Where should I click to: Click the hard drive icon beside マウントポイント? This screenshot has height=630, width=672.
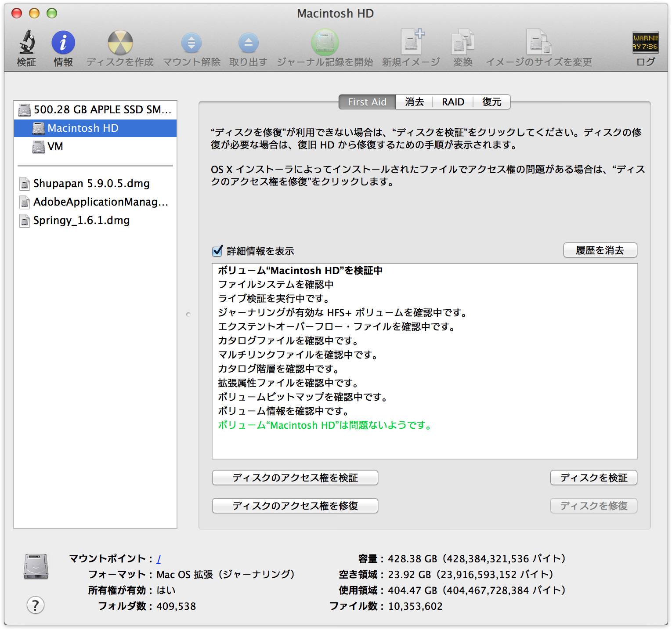click(36, 566)
